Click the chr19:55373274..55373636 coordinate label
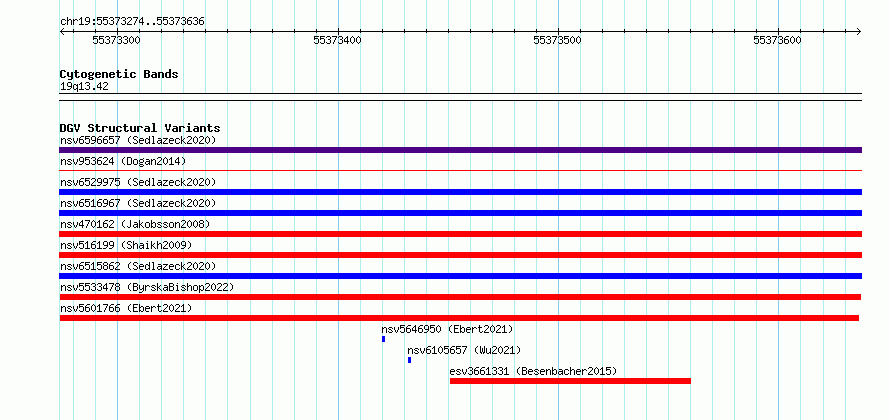The width and height of the screenshot is (890, 420). point(132,22)
